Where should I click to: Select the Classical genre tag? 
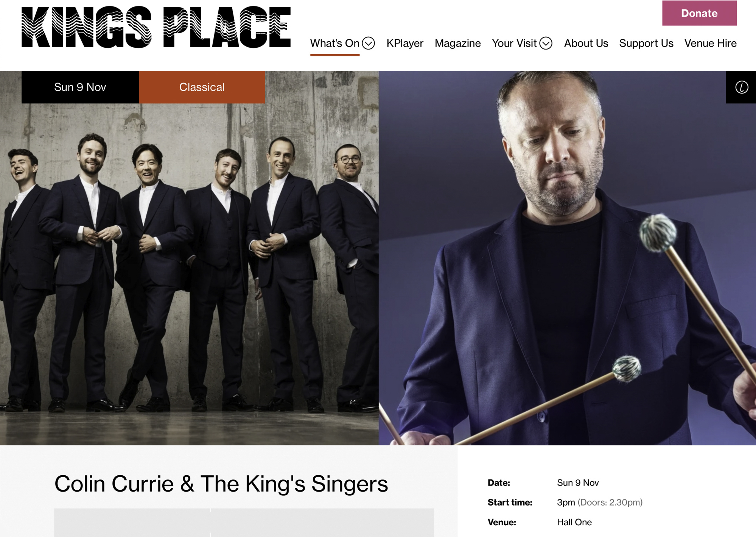[202, 87]
